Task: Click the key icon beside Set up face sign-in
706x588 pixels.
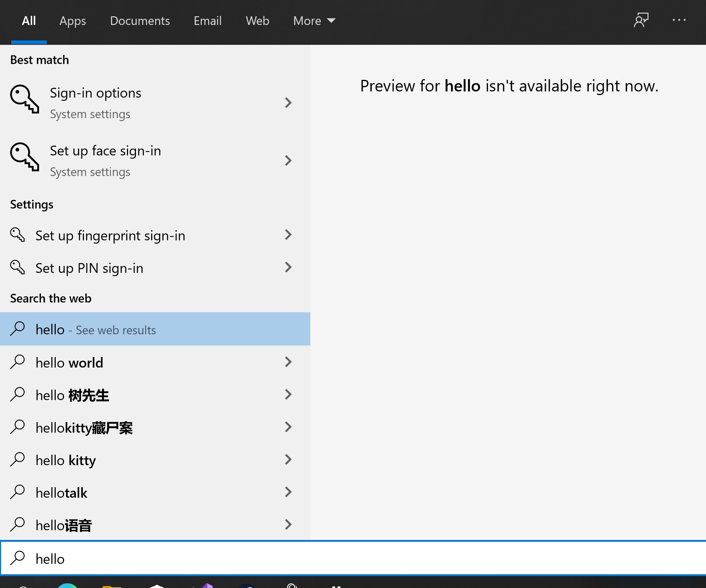Action: (24, 157)
